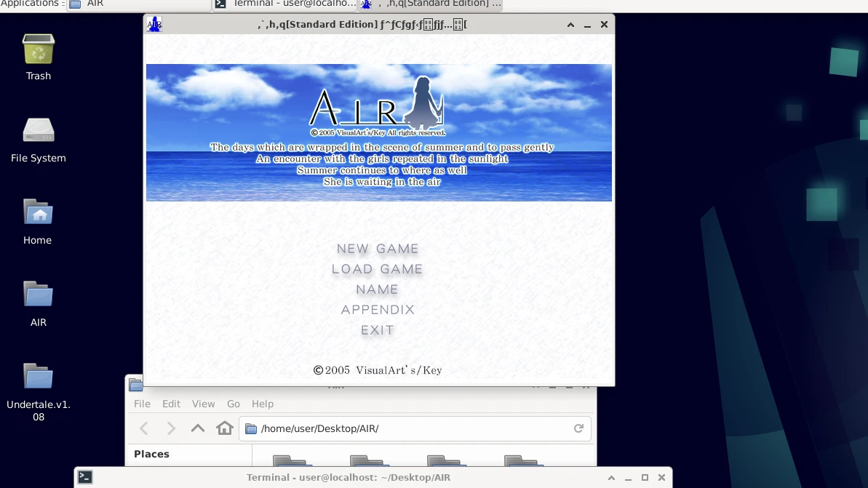Open the View menu in file manager
Image resolution: width=868 pixels, height=488 pixels.
point(203,404)
